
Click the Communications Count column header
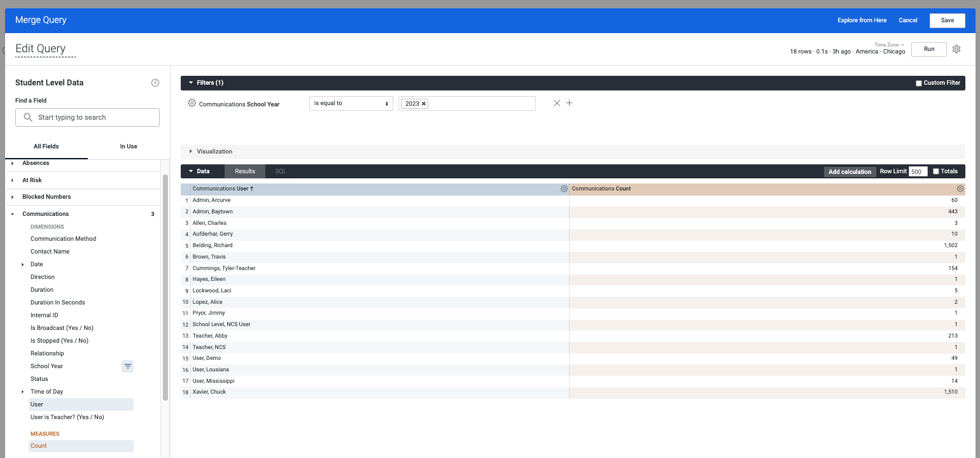[767, 189]
